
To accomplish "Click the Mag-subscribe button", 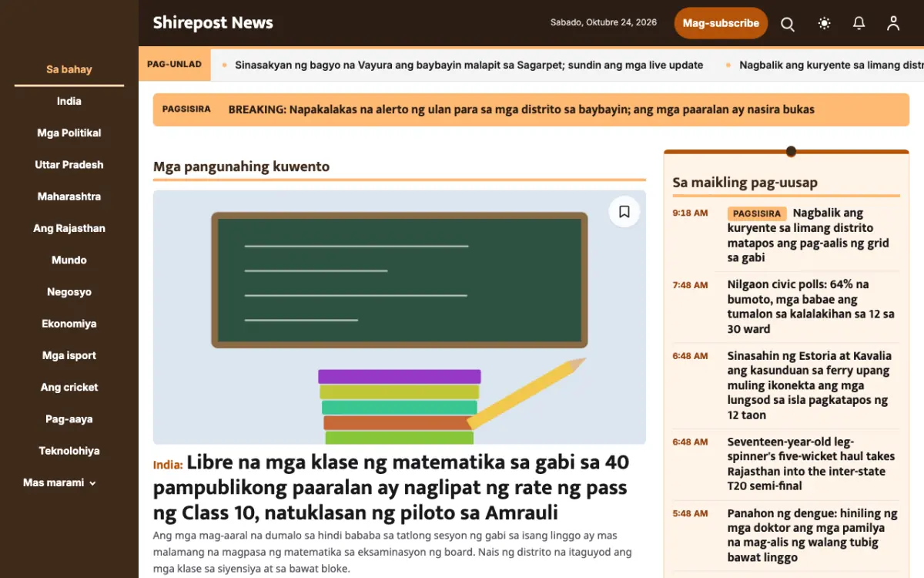I will (x=721, y=23).
